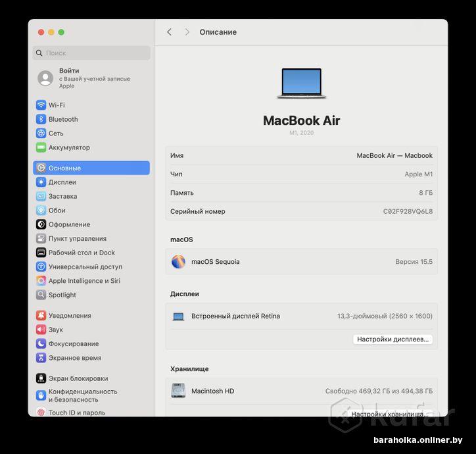Open the Звук speaker icon
This screenshot has width=476, height=454.
pyautogui.click(x=41, y=330)
